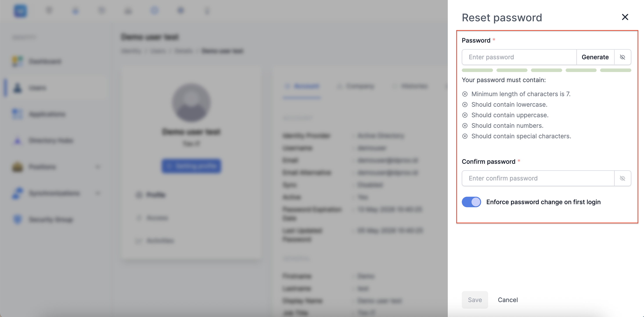Click the Confirm password label

point(489,162)
